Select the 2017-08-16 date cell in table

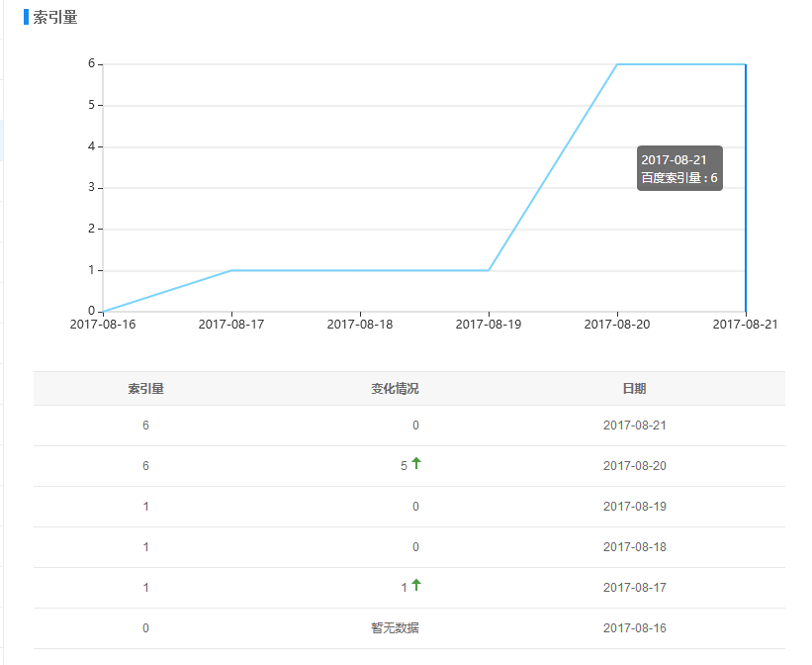pos(634,628)
